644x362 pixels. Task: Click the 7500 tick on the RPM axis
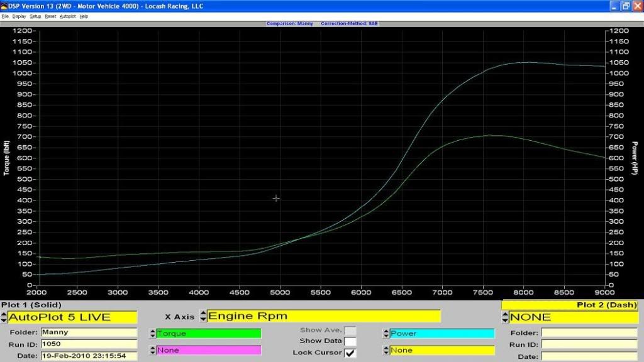click(x=482, y=293)
